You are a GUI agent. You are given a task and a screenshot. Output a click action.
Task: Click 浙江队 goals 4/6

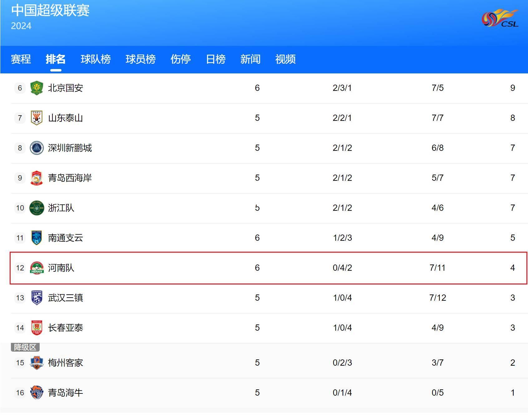438,208
